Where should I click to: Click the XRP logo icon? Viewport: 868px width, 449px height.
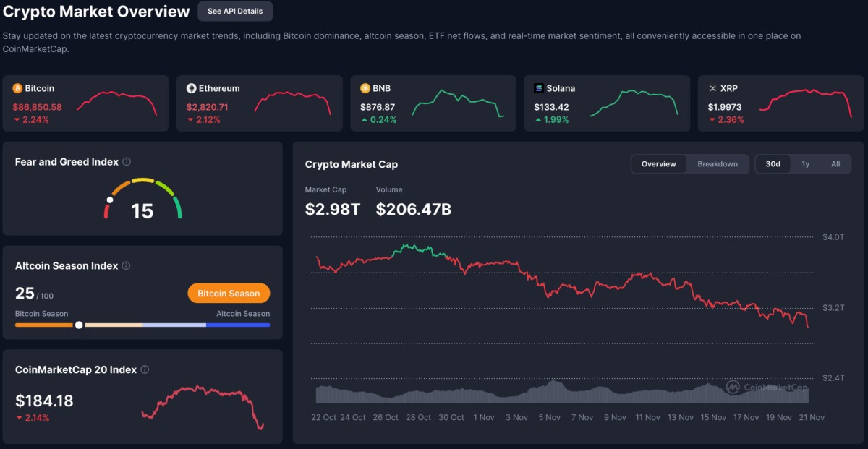[x=712, y=88]
